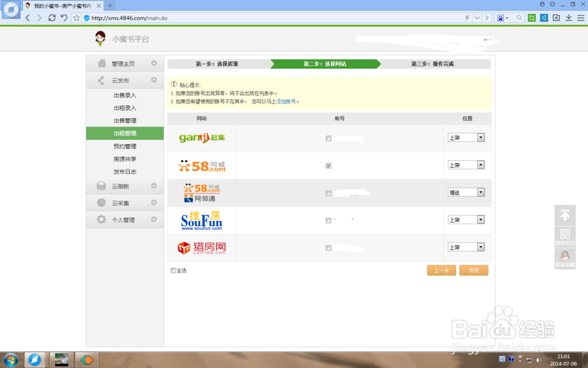Open the downloads arrow icon
This screenshot has width=588, height=368.
point(569,18)
